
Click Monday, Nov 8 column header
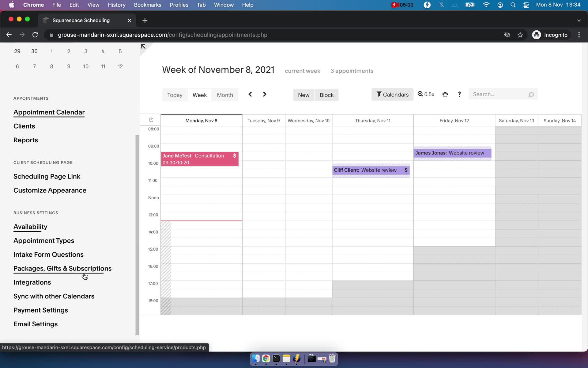201,121
